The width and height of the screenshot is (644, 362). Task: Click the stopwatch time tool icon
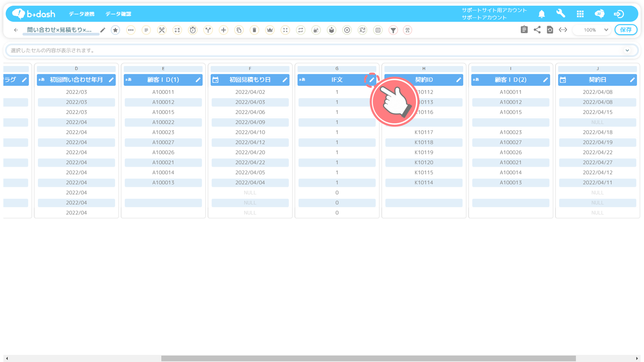(193, 30)
